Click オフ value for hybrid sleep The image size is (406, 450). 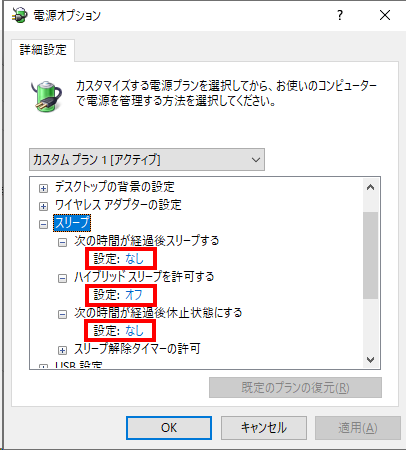click(x=134, y=295)
